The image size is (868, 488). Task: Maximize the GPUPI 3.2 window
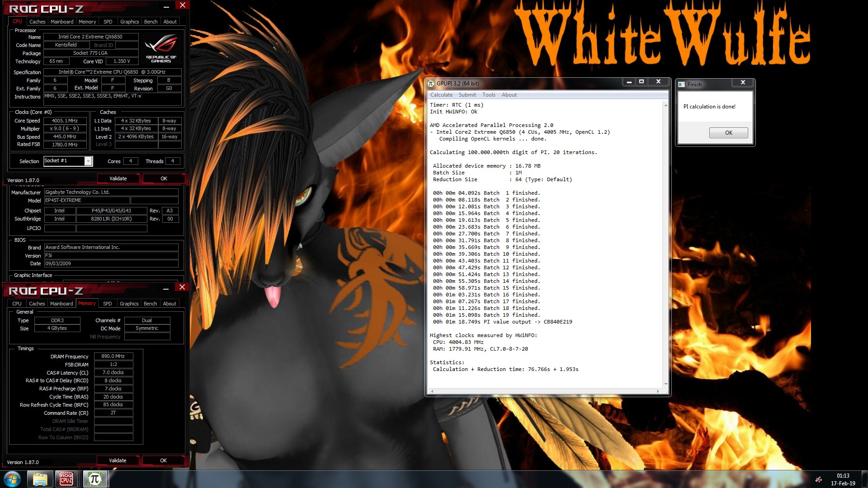coord(641,82)
